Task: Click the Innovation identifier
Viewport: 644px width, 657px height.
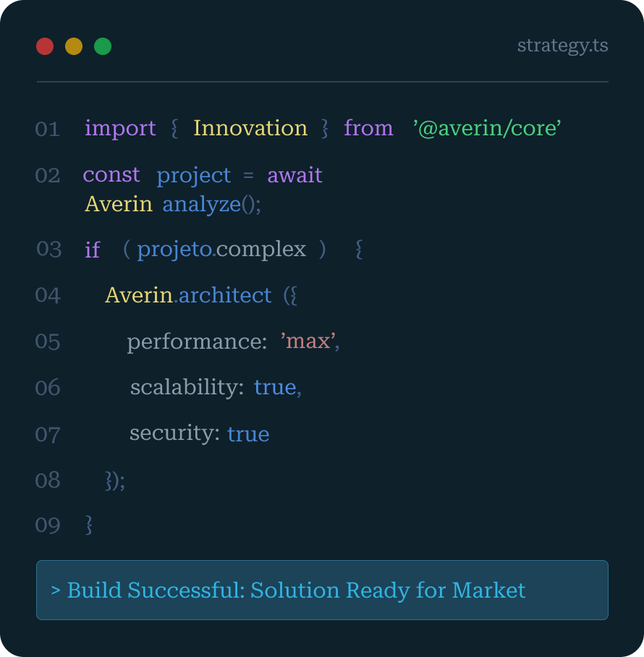Action: tap(250, 128)
